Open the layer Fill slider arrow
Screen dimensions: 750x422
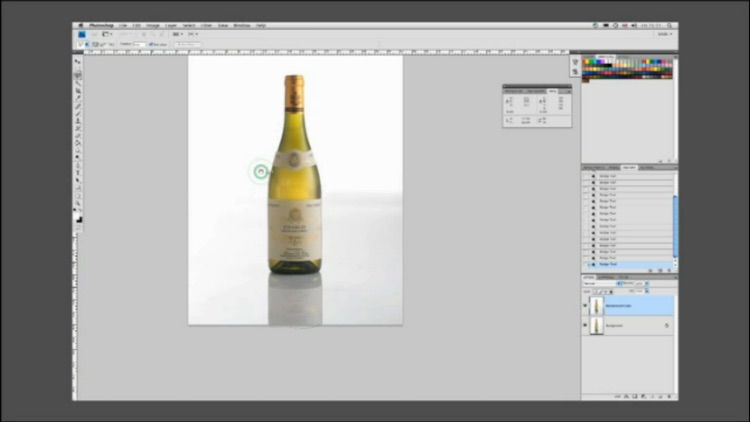click(x=647, y=291)
